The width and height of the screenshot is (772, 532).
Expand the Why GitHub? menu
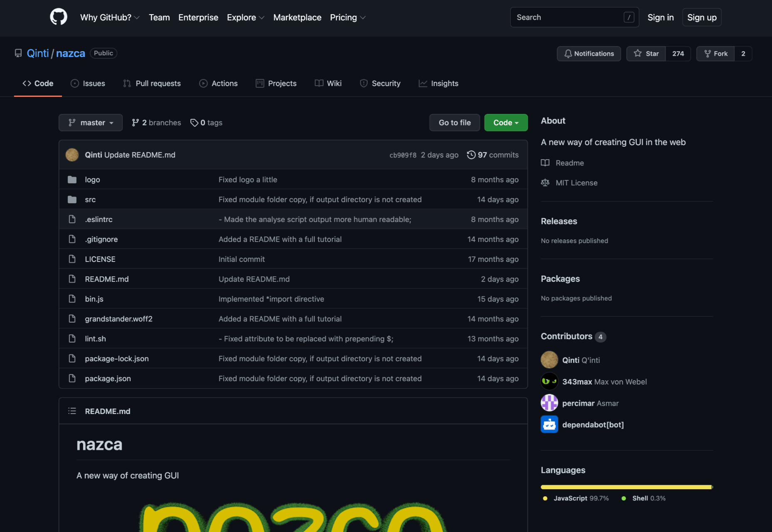[110, 17]
